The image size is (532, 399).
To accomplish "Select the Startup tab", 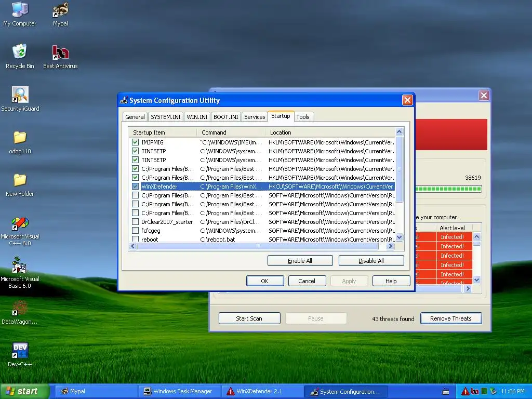I will [x=281, y=116].
